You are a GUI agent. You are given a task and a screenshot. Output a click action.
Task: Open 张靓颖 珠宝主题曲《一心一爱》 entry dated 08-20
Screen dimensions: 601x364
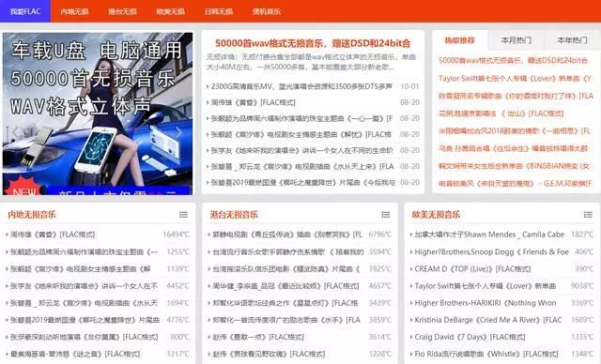tap(301, 118)
